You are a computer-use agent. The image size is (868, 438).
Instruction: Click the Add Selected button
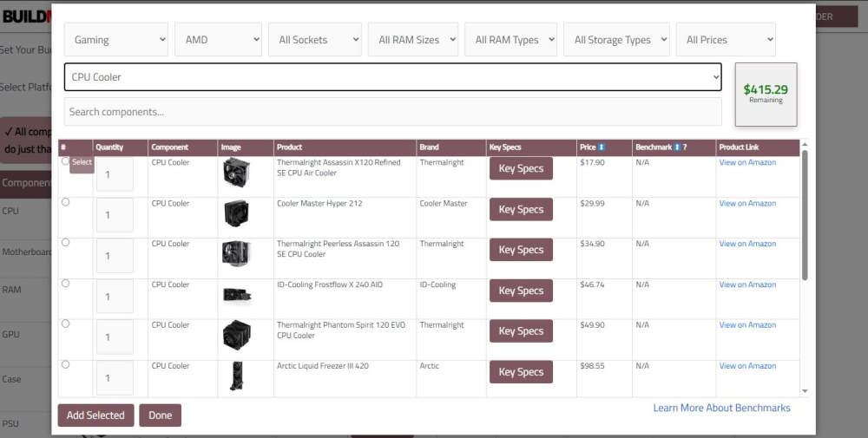pos(95,415)
